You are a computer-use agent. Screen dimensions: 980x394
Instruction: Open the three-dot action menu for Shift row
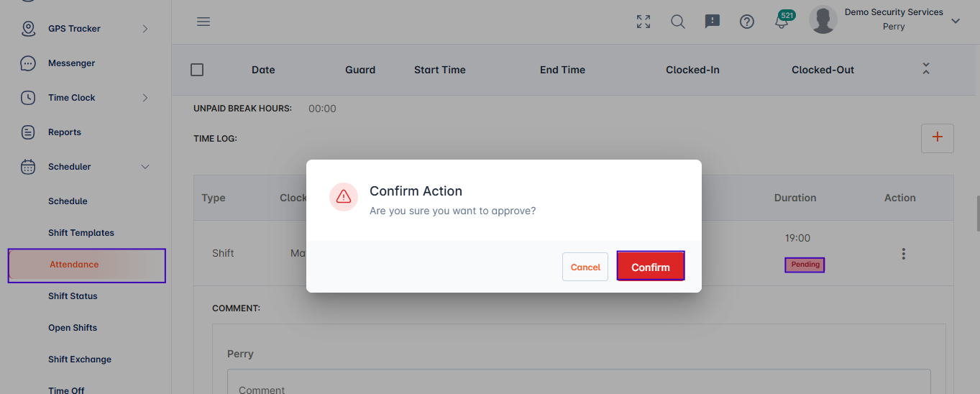[904, 254]
